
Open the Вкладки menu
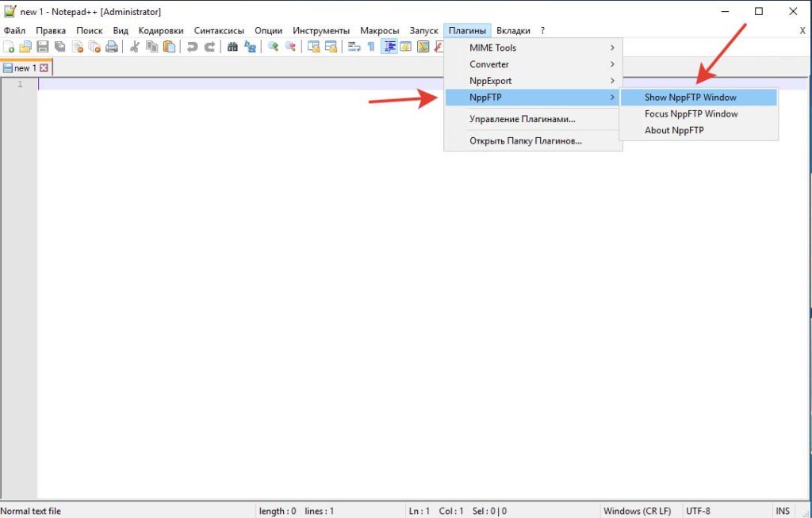tap(513, 31)
